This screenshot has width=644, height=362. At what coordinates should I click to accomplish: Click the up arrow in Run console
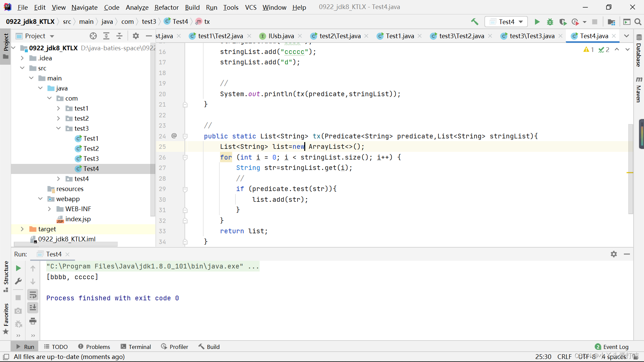point(33,268)
